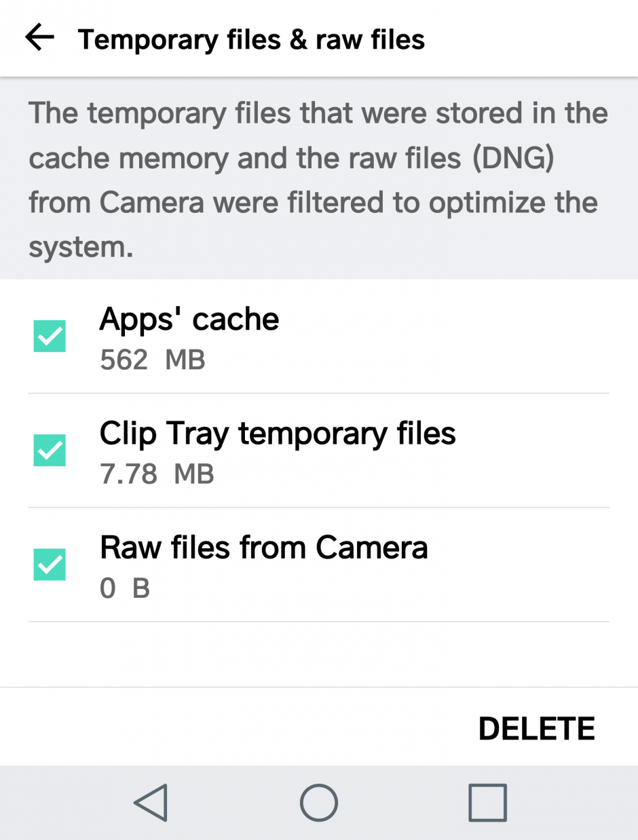Open Recent Apps with the square icon
The width and height of the screenshot is (638, 840).
[487, 803]
